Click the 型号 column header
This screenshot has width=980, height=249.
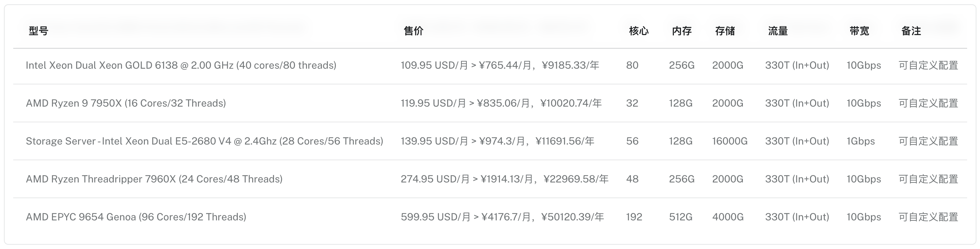click(38, 31)
